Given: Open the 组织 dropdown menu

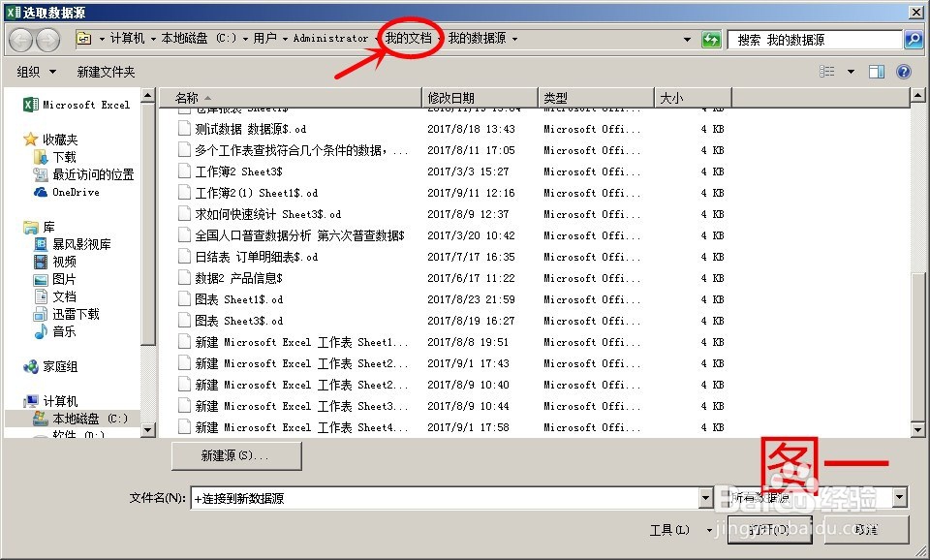Looking at the screenshot, I should [34, 71].
